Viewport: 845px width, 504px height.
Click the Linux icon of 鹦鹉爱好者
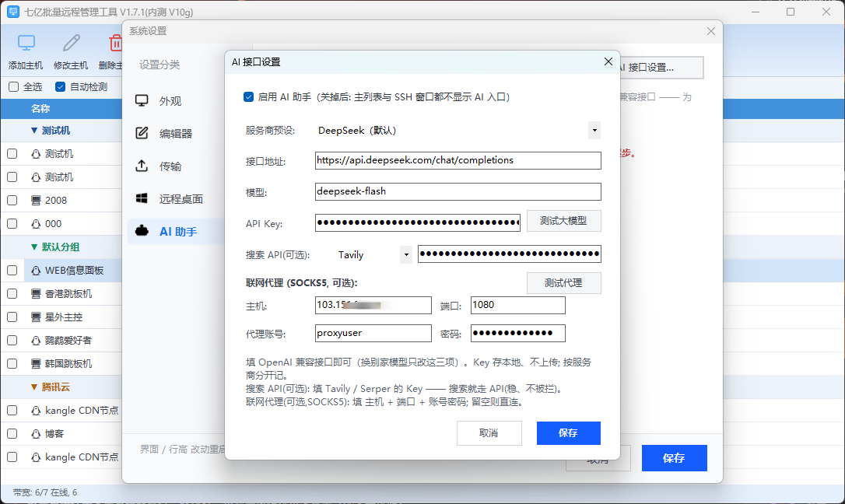36,341
